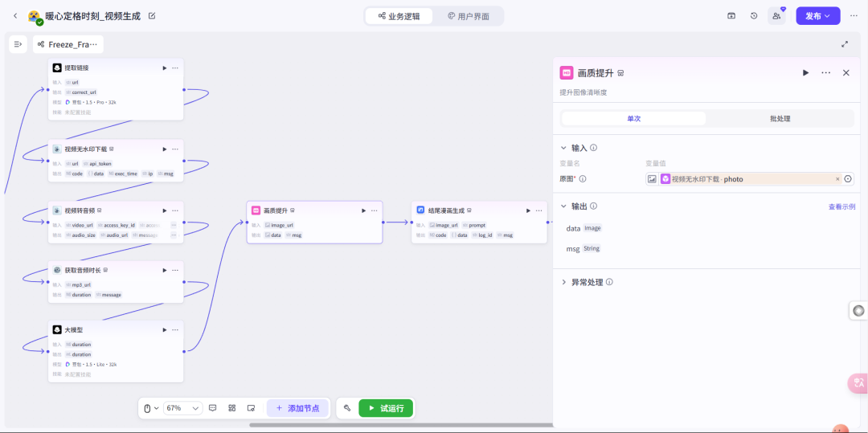The image size is (868, 433).
Task: Collapse the 输入 section
Action: pyautogui.click(x=563, y=148)
